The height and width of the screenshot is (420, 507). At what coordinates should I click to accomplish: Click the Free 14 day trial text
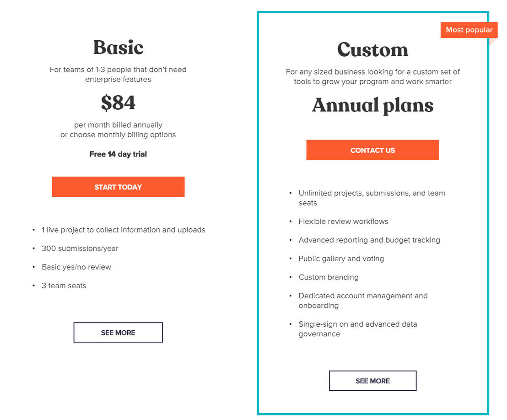[118, 154]
